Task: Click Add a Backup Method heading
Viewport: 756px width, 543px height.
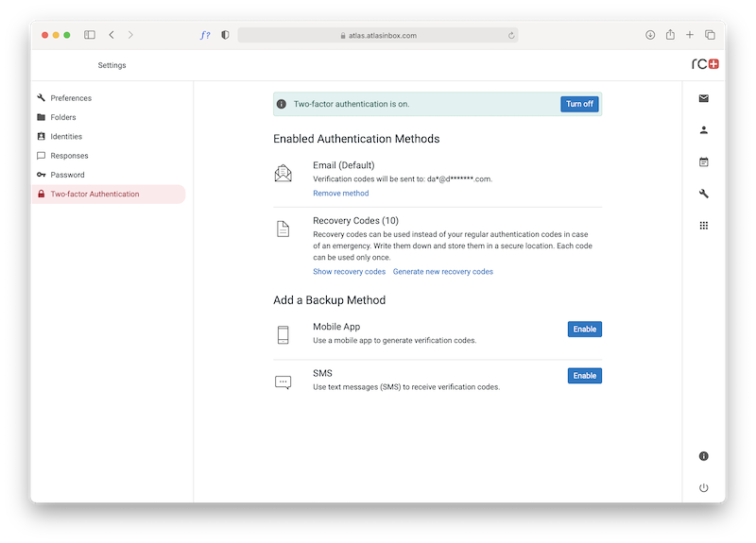Action: tap(329, 300)
